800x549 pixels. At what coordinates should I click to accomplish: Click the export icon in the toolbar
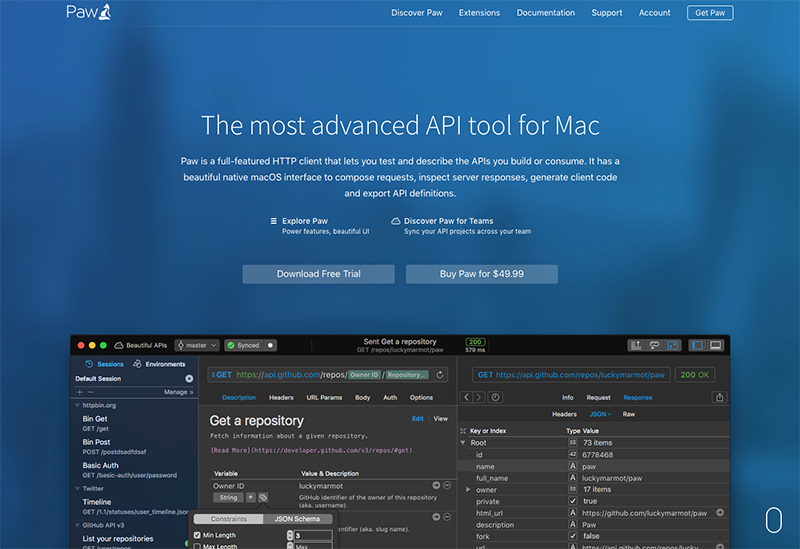pos(636,345)
